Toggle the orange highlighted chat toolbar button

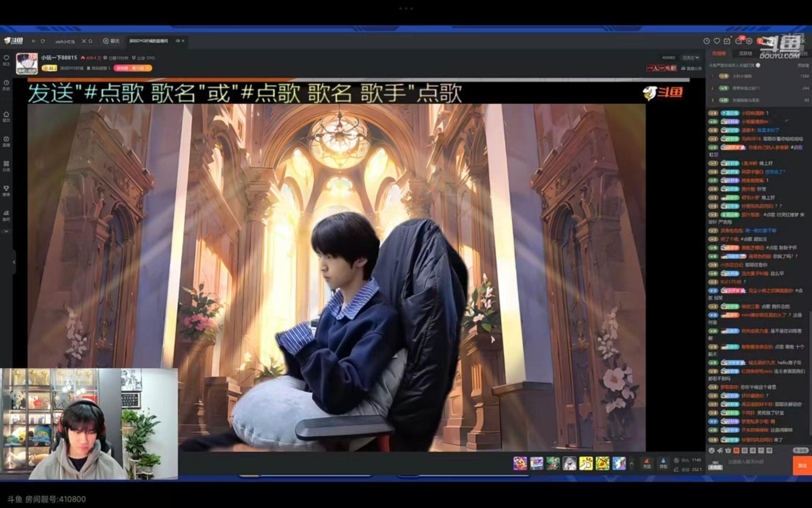click(x=737, y=450)
